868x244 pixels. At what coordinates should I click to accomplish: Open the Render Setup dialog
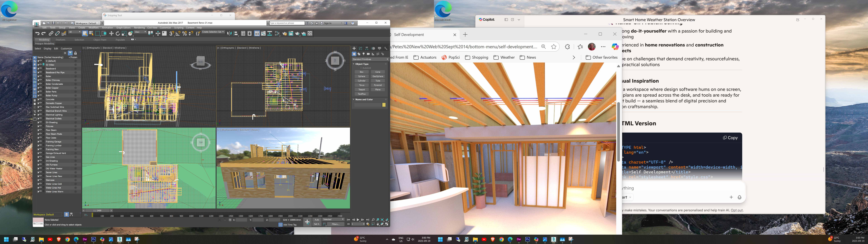coord(285,33)
